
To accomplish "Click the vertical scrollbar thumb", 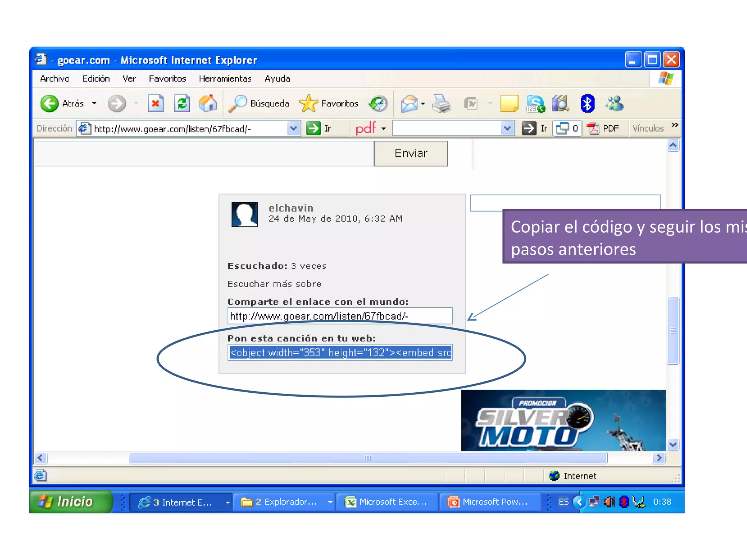I will point(673,331).
